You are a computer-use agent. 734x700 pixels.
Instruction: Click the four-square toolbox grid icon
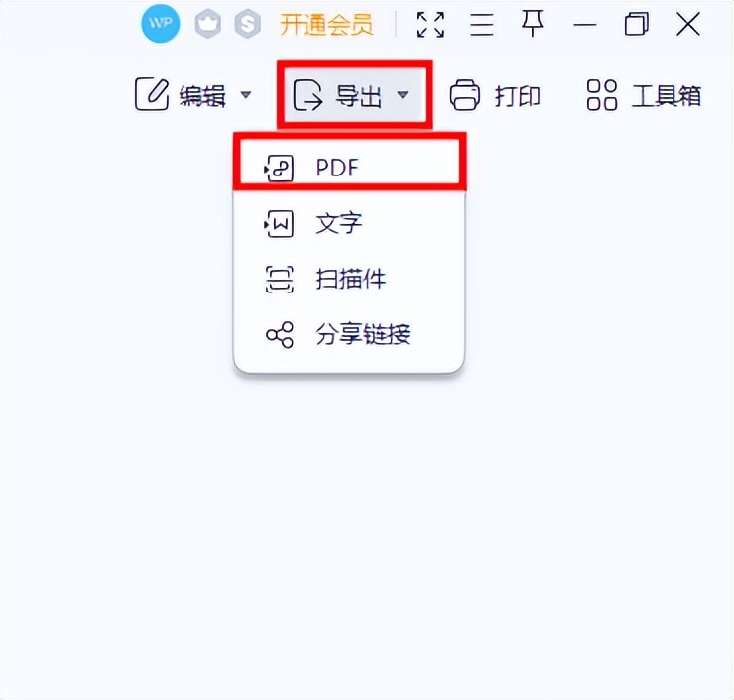(x=601, y=95)
